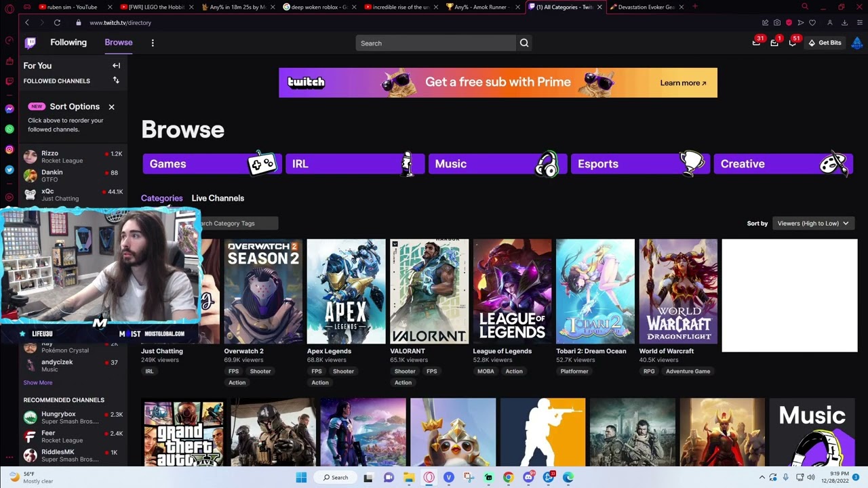This screenshot has width=868, height=488.
Task: Open Twitter in Opera sidebar
Action: pos(9,169)
